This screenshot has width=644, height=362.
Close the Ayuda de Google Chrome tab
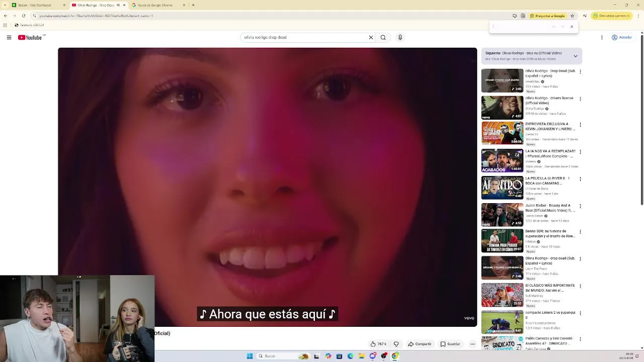(x=184, y=5)
